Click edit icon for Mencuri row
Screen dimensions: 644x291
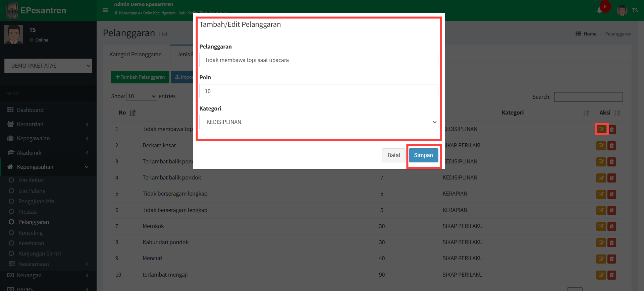[x=601, y=259]
